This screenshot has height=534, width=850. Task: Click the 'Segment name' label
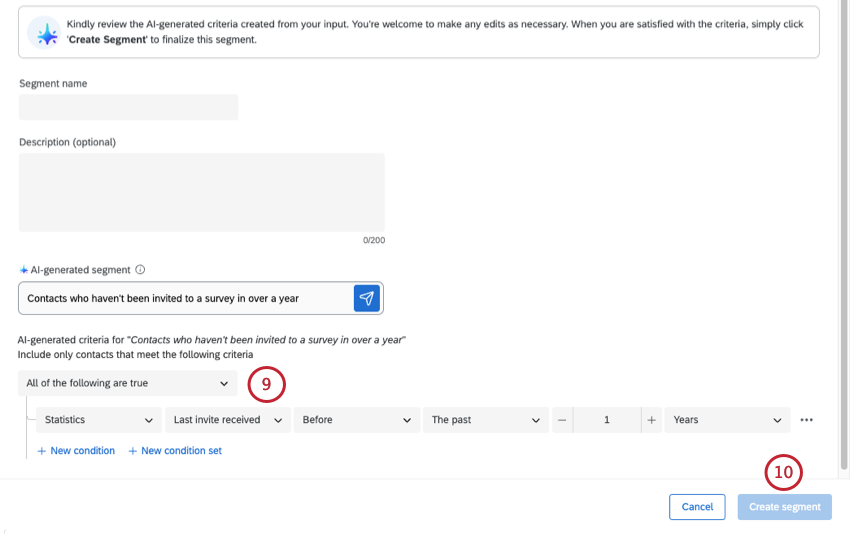click(53, 83)
